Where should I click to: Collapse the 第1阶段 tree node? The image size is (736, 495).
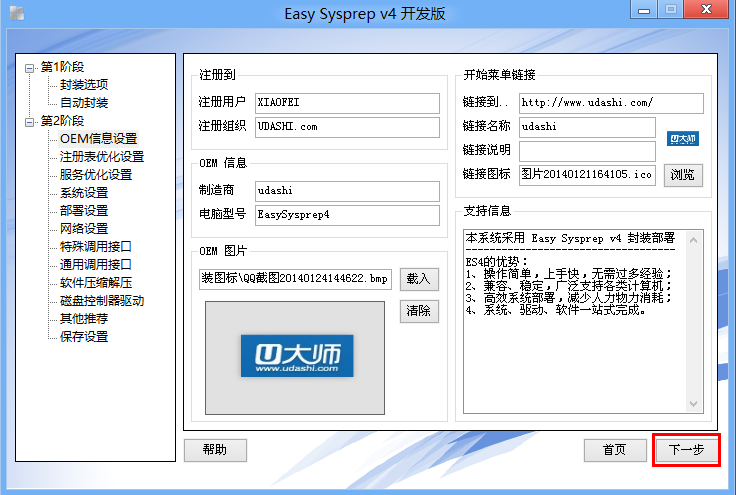click(x=30, y=67)
